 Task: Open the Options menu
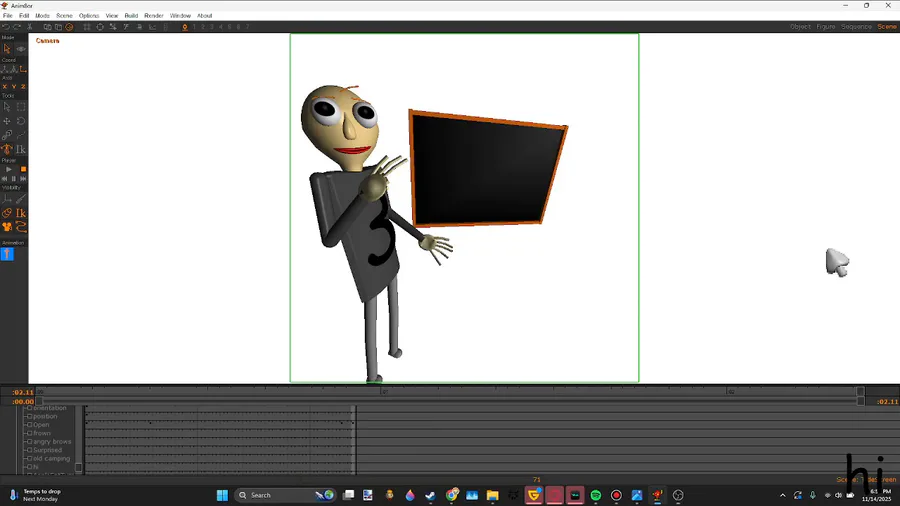[x=88, y=15]
